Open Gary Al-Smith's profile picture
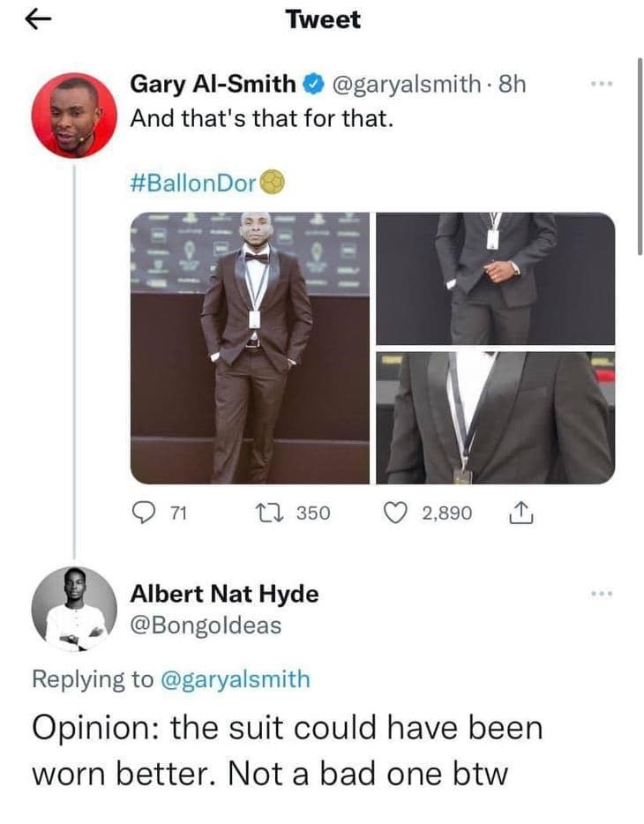This screenshot has height=824, width=644. [75, 116]
